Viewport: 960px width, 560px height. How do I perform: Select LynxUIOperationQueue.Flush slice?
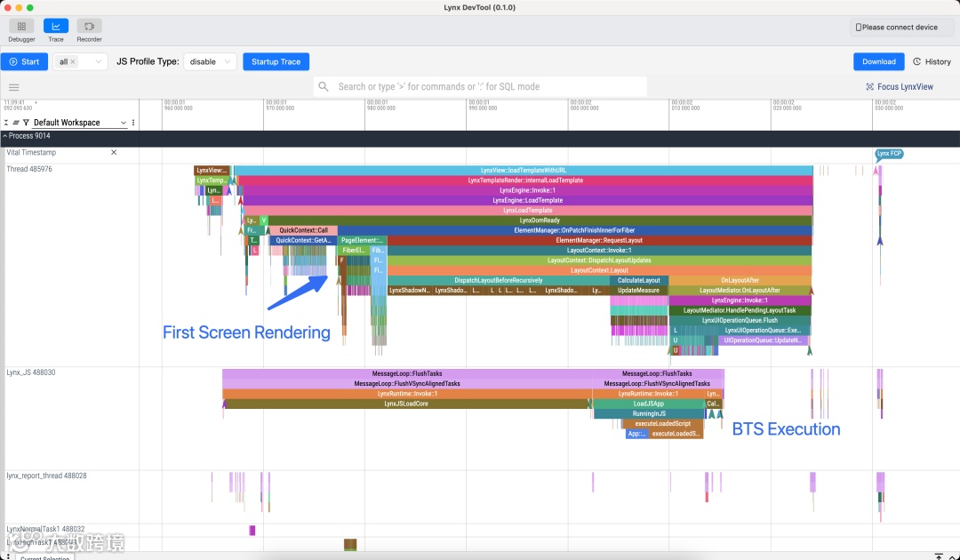740,320
